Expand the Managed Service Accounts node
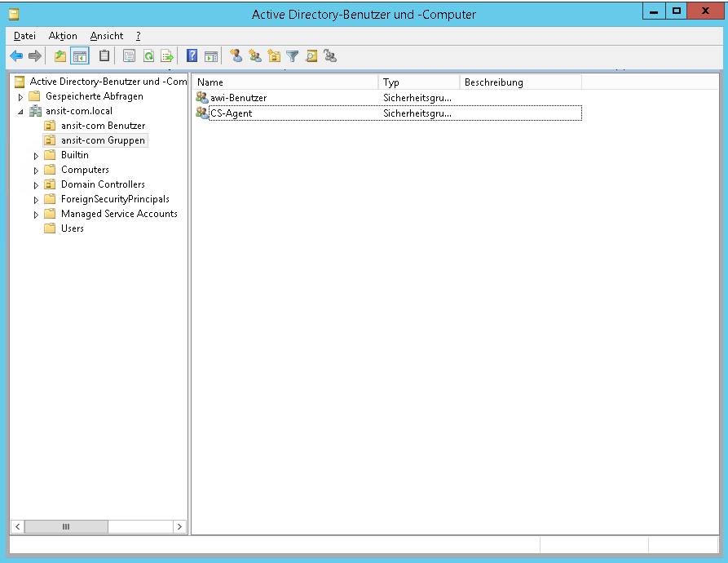728x563 pixels. click(x=36, y=215)
